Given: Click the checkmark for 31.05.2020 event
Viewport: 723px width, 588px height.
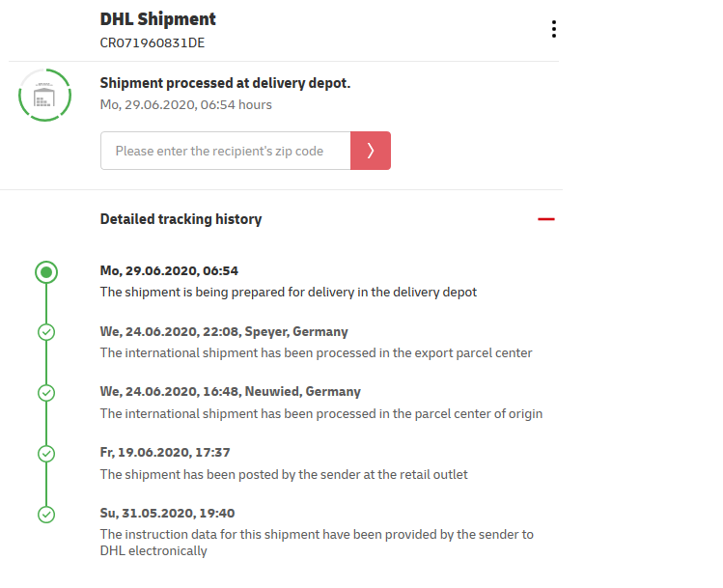Looking at the screenshot, I should point(46,515).
